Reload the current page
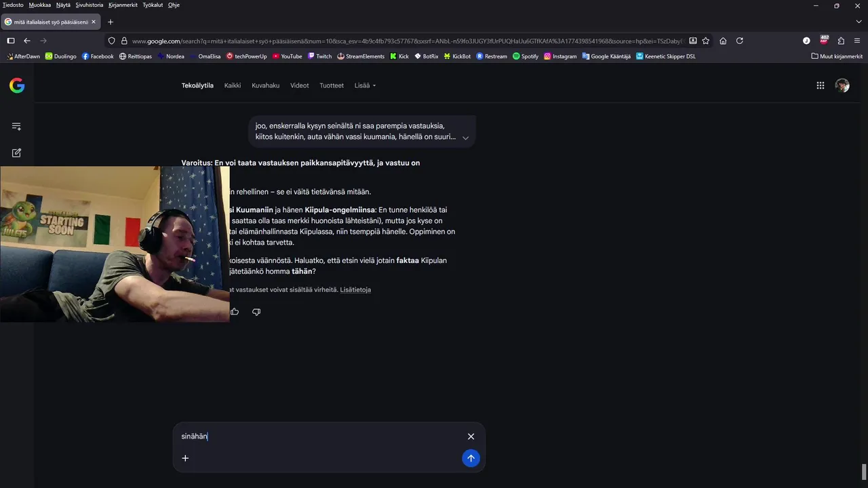Viewport: 868px width, 488px height. pyautogui.click(x=740, y=41)
